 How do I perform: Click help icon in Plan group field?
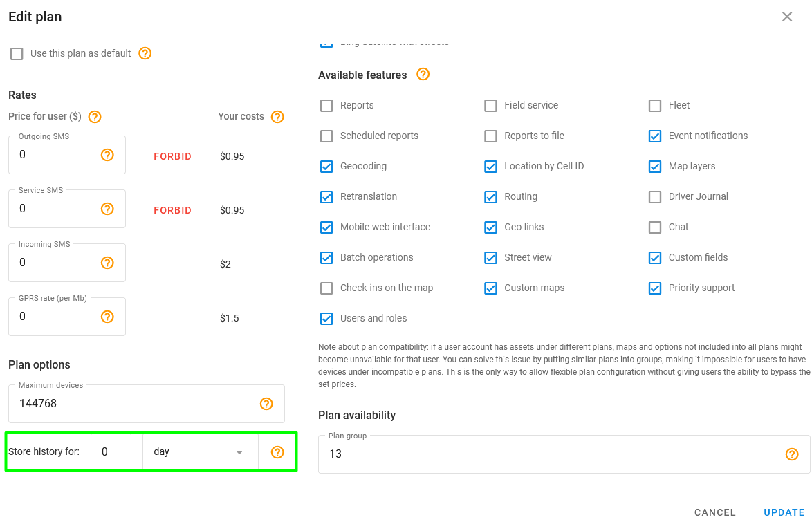[792, 454]
